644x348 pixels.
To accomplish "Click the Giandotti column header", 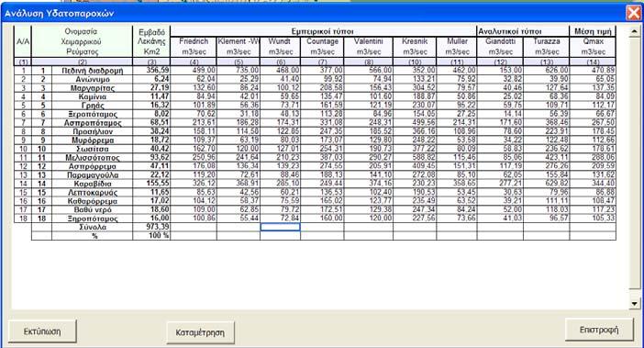I will [x=500, y=41].
